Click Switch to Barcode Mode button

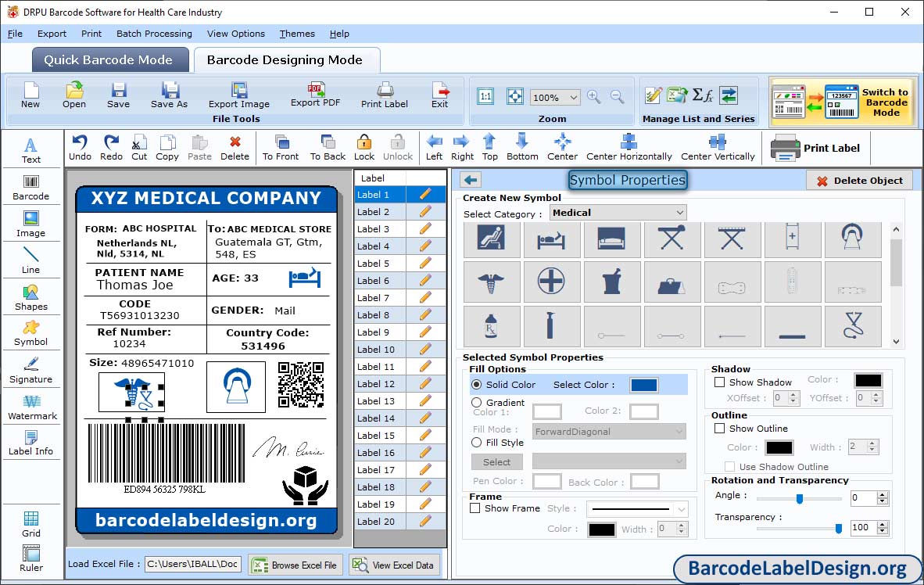(843, 102)
